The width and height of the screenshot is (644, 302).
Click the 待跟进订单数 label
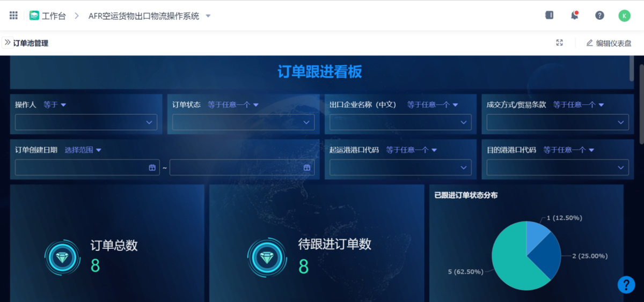click(334, 244)
